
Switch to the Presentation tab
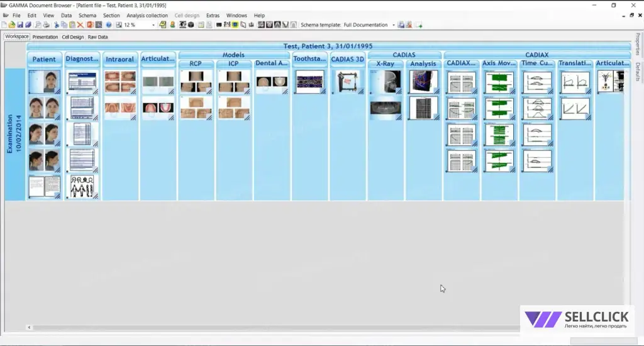(45, 37)
